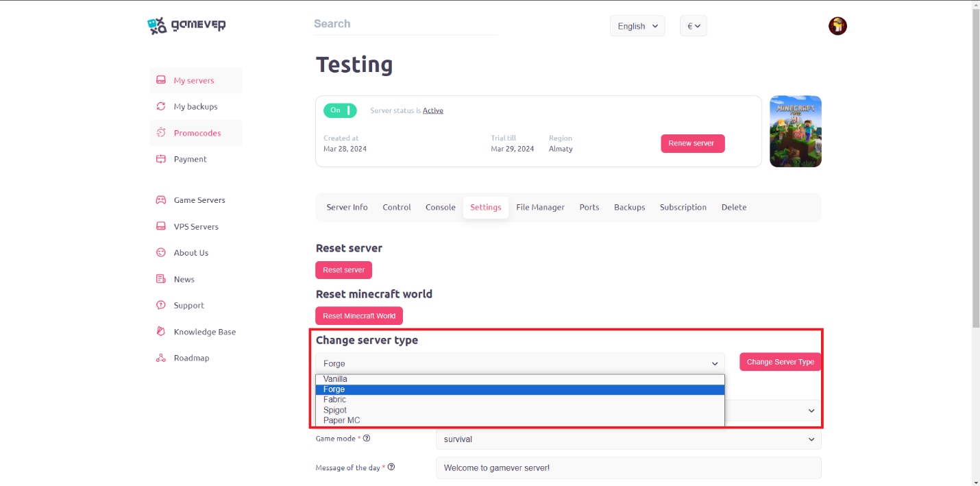
Task: Click the Minecraft cover thumbnail
Action: pos(796,132)
